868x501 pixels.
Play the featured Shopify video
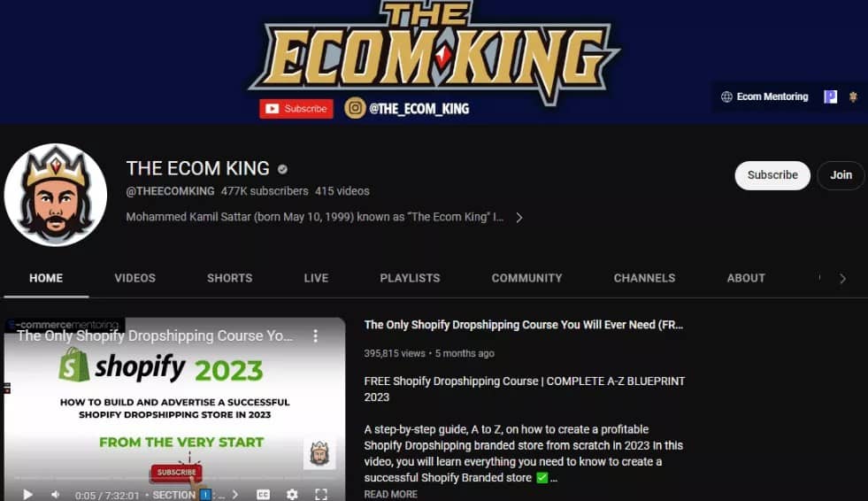27,494
